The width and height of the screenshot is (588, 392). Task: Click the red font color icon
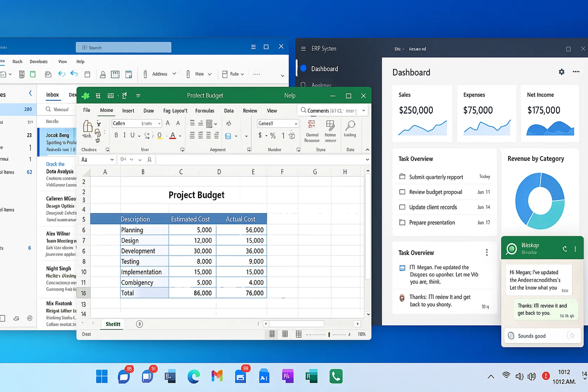pos(173,136)
